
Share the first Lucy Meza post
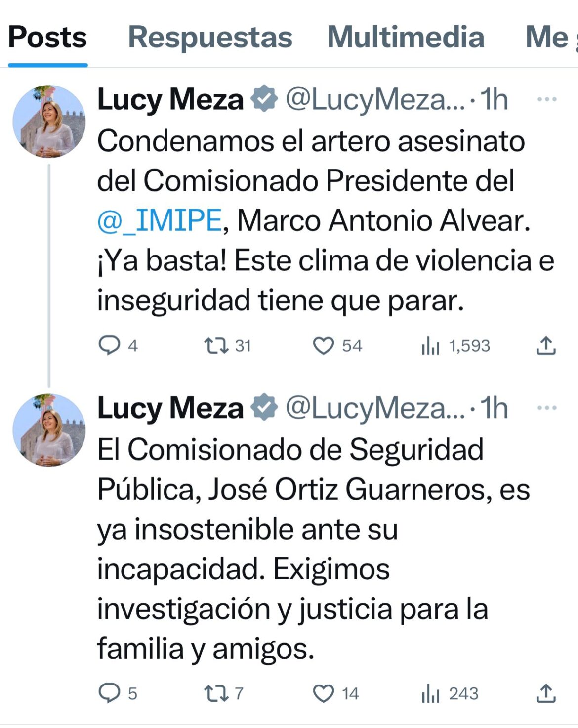click(546, 345)
